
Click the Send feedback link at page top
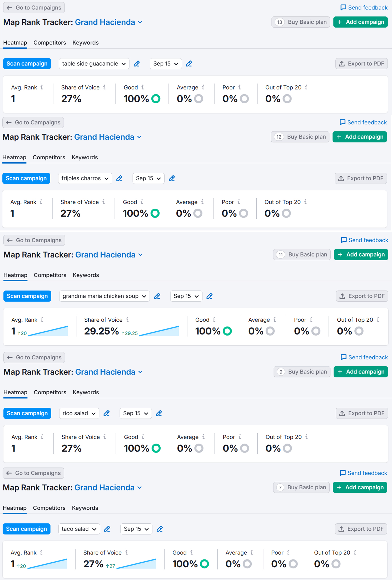[364, 8]
